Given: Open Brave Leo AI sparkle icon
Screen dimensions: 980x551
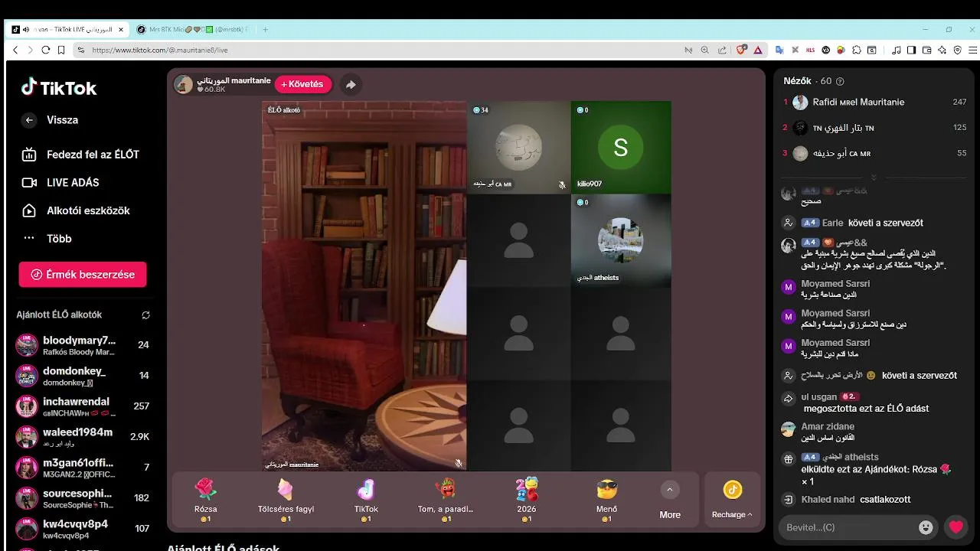Looking at the screenshot, I should 942,50.
